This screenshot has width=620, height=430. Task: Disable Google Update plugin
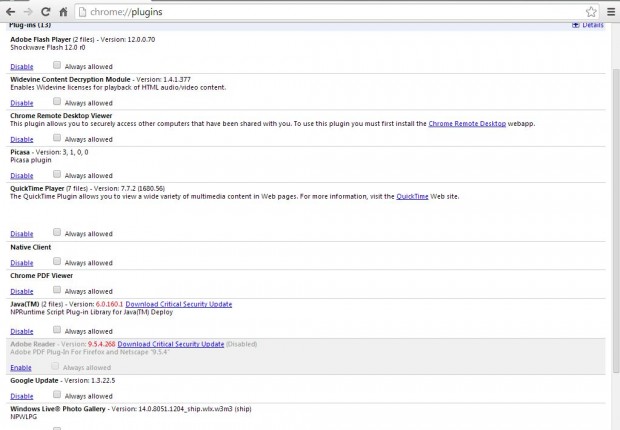point(22,396)
